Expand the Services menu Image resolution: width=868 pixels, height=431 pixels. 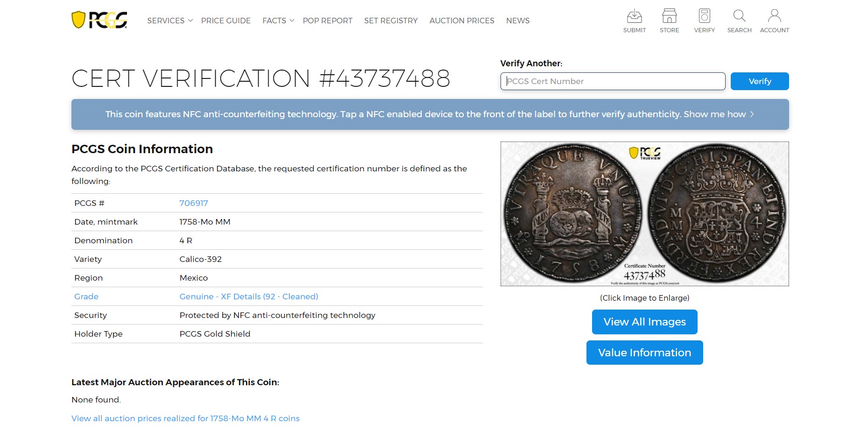[x=170, y=21]
